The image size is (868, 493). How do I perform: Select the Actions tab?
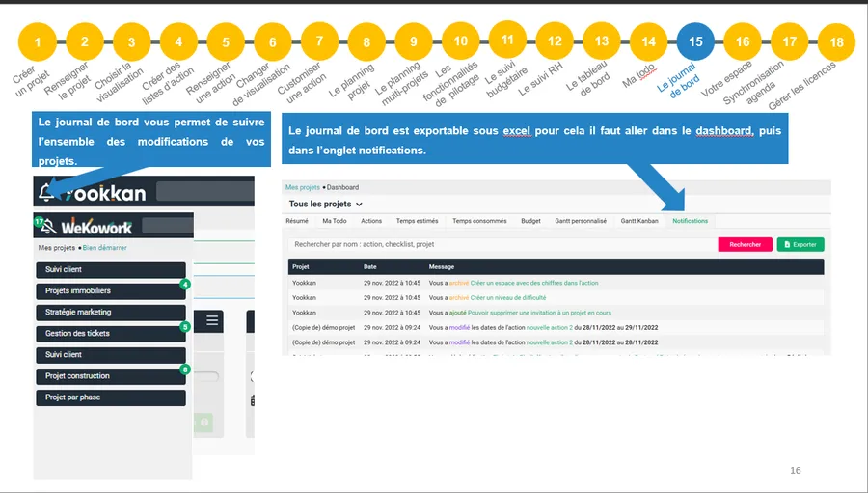(x=371, y=221)
